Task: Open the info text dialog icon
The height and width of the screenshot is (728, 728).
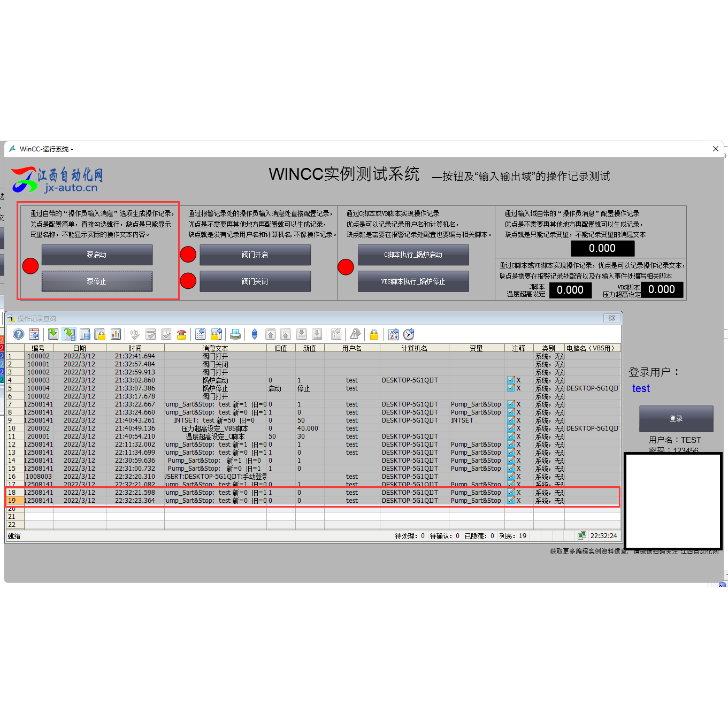Action: pyautogui.click(x=336, y=334)
